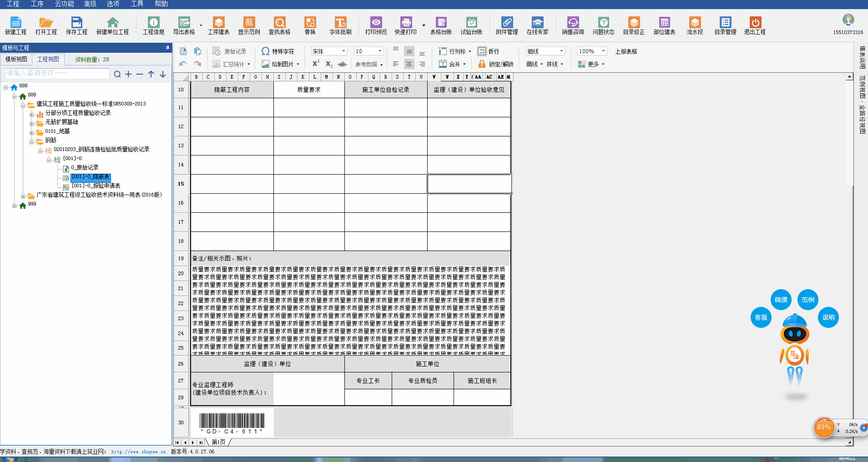Click the superscript X² icon
Image resolution: width=868 pixels, height=462 pixels.
[315, 64]
